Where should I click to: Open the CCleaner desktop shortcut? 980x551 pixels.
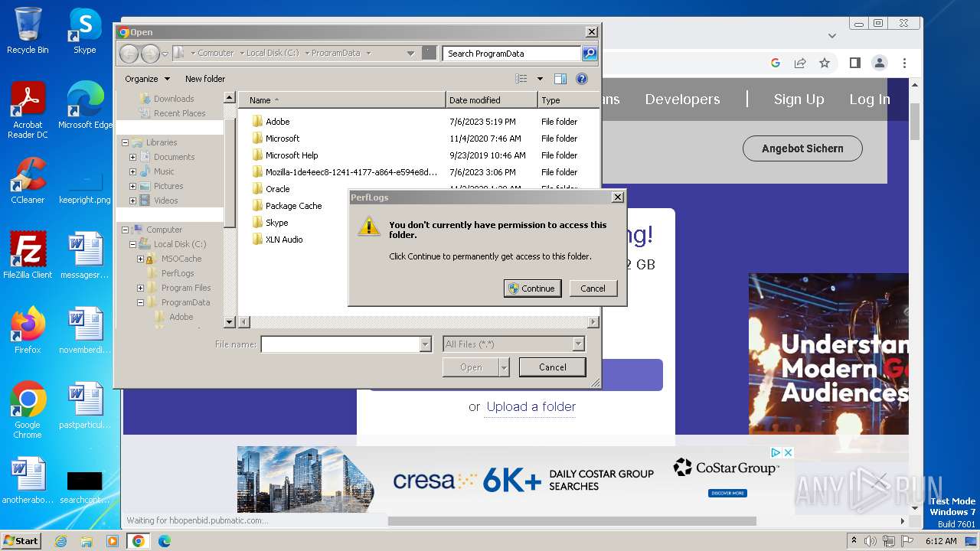pos(28,181)
